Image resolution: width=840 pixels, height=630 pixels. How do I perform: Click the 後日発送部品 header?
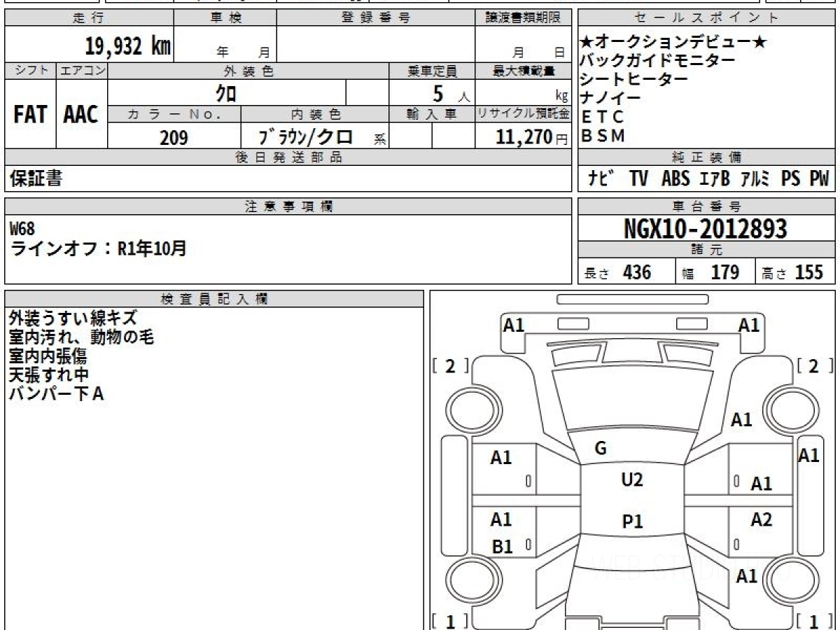coord(288,157)
